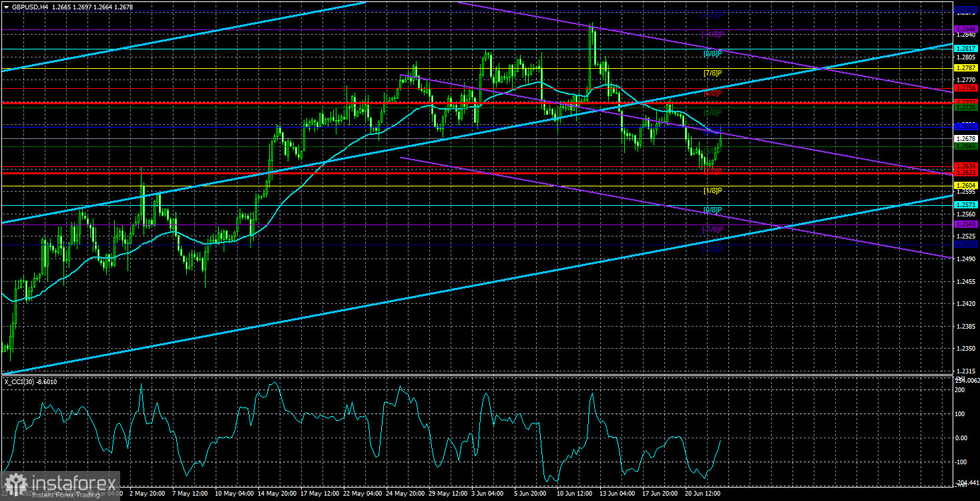Select the 1.2848 purple price tag

(x=966, y=29)
